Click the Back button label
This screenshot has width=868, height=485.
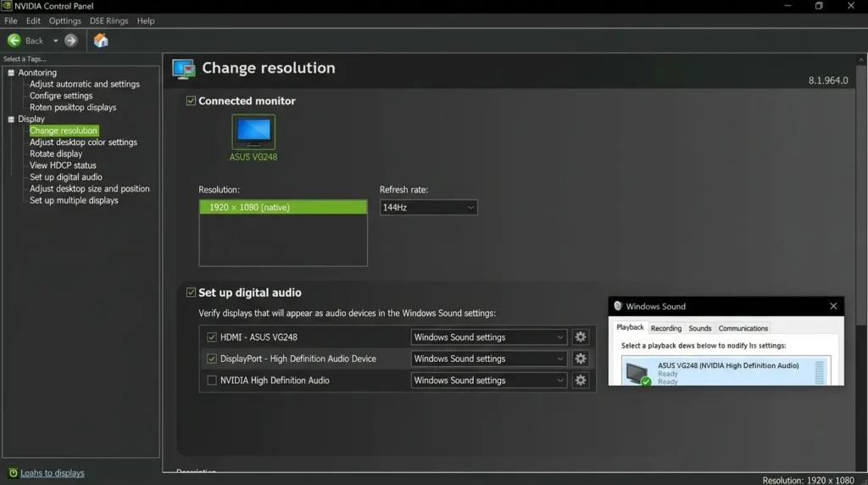pyautogui.click(x=34, y=41)
